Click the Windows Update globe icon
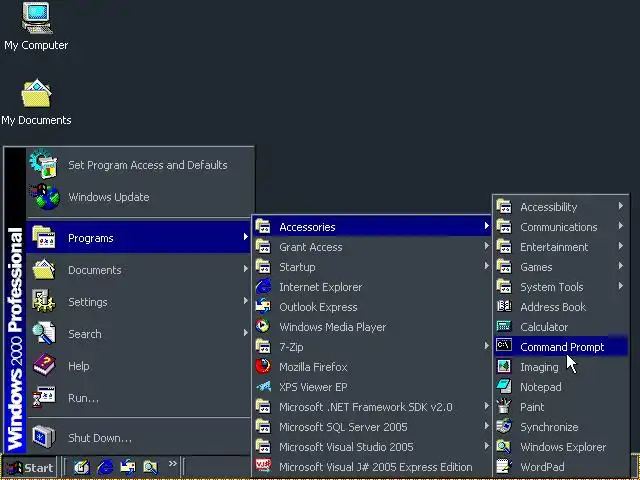The width and height of the screenshot is (640, 480). pos(44,197)
